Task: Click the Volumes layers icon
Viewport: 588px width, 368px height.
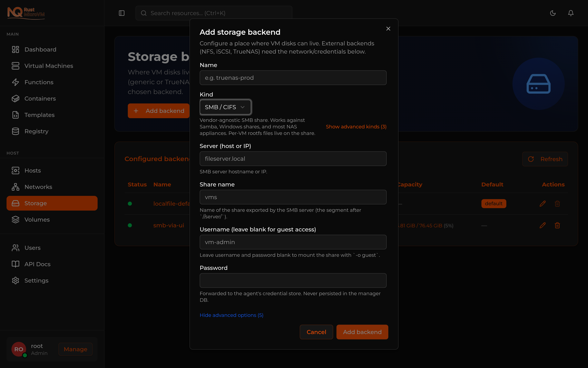Action: (x=16, y=220)
